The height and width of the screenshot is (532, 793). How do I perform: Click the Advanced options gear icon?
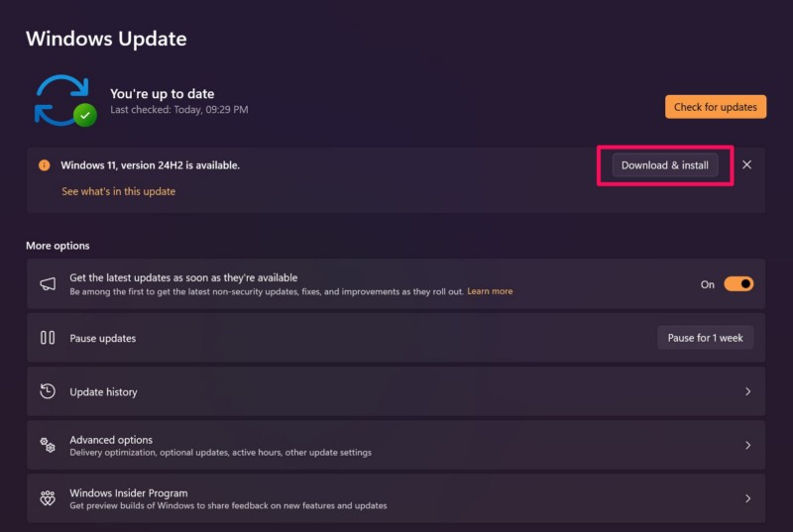pyautogui.click(x=48, y=445)
